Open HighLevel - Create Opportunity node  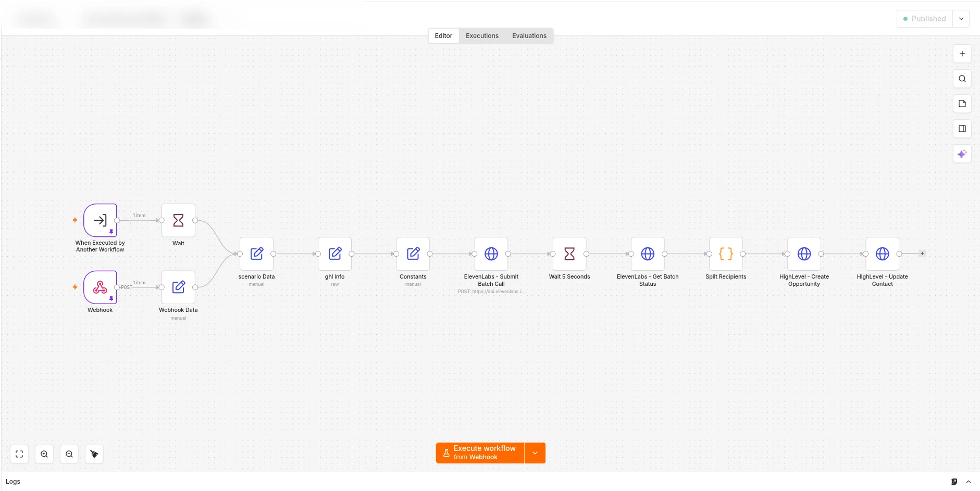[x=804, y=254]
